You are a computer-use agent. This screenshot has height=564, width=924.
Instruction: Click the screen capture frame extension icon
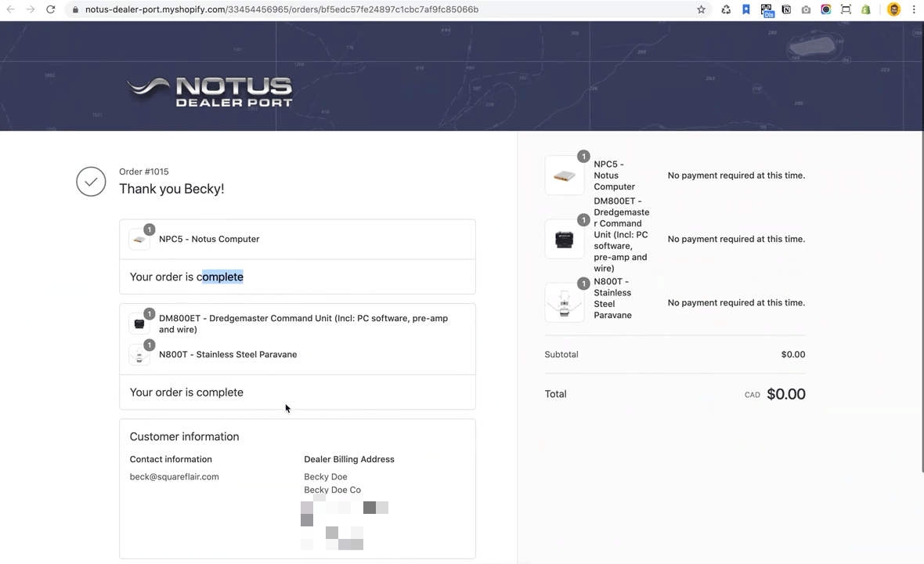tap(846, 9)
